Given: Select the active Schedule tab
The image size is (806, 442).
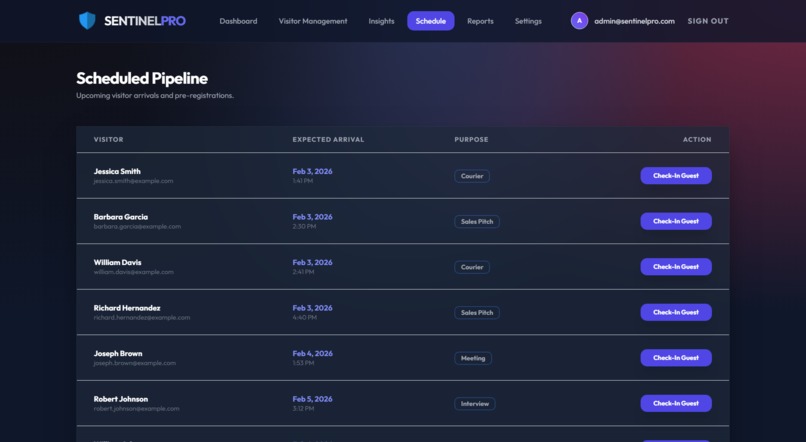Looking at the screenshot, I should (431, 21).
